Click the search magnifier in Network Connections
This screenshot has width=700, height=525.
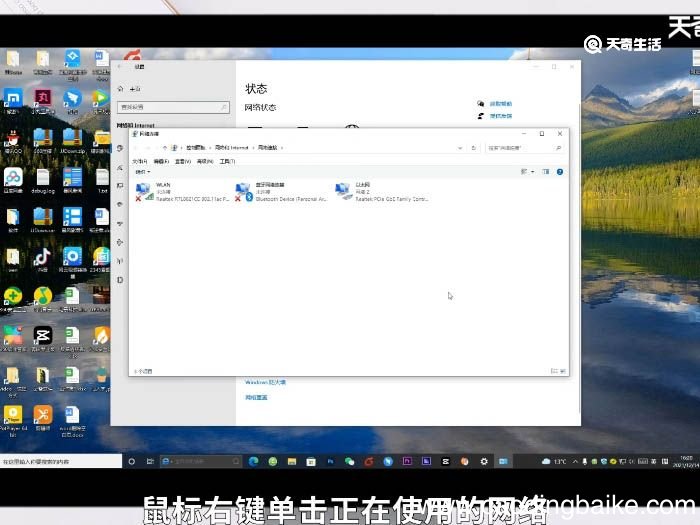pos(558,148)
